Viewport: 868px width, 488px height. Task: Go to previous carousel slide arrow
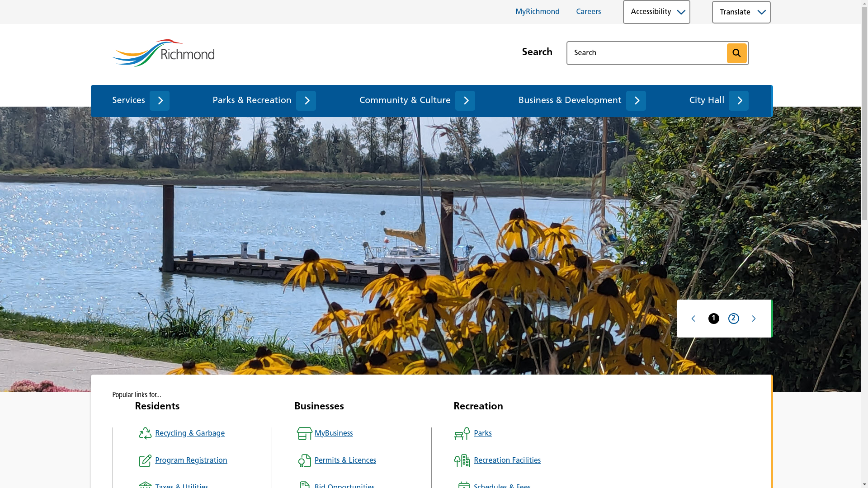693,319
